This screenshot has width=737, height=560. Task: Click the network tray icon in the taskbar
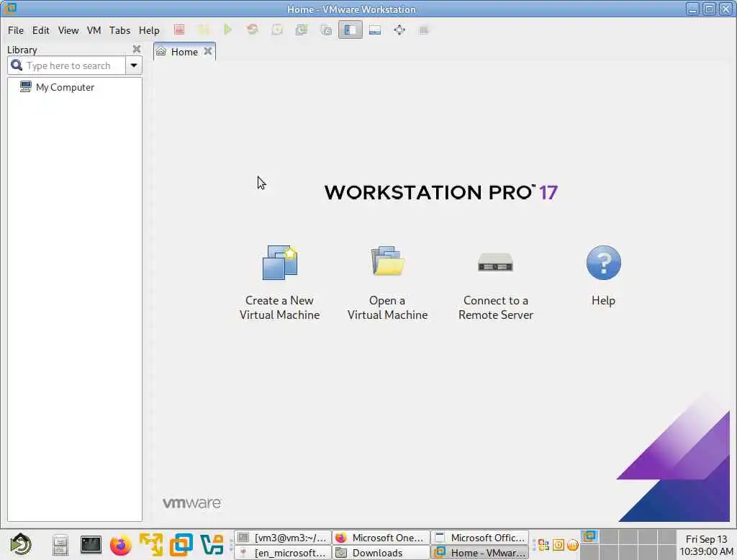tap(544, 545)
